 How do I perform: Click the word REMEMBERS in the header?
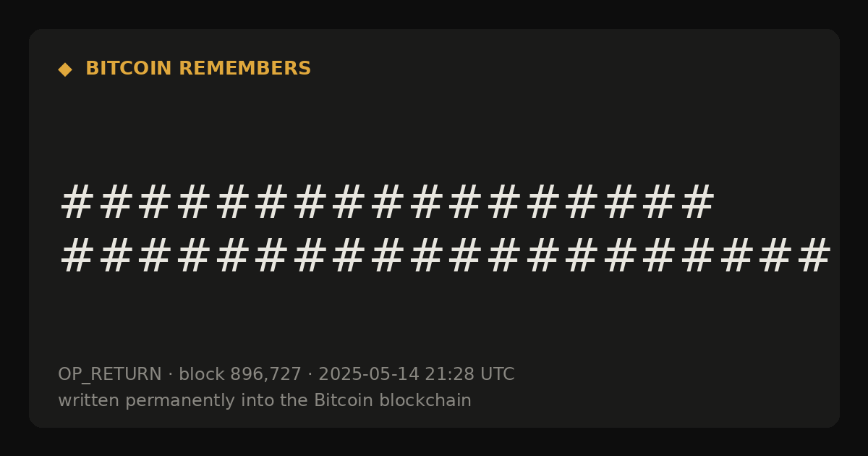[244, 69]
